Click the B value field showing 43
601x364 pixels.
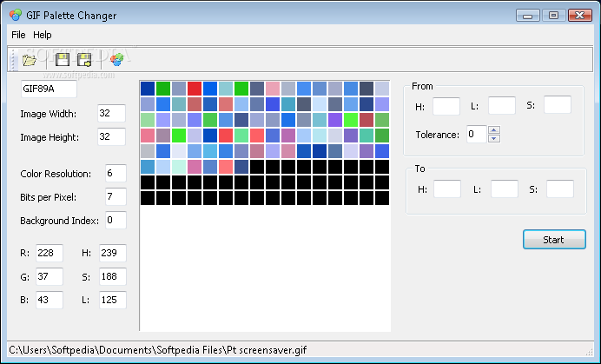(x=50, y=300)
